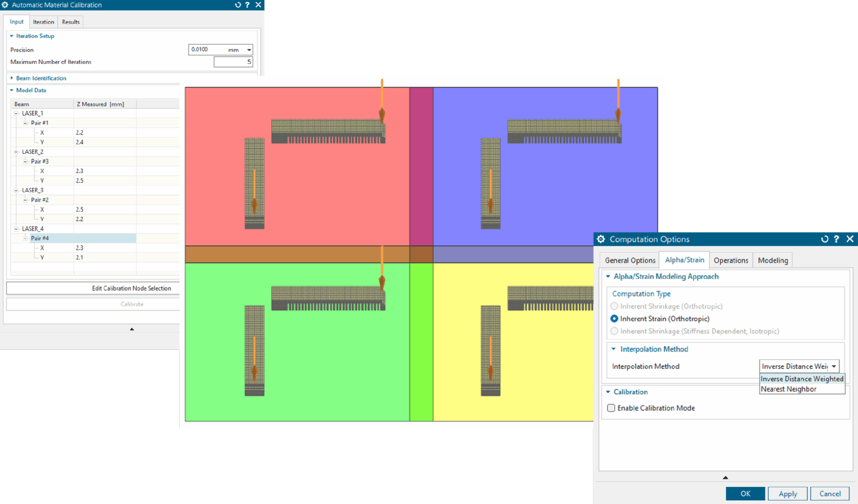Enable Calibration Mode checkbox
858x504 pixels.
[x=611, y=408]
